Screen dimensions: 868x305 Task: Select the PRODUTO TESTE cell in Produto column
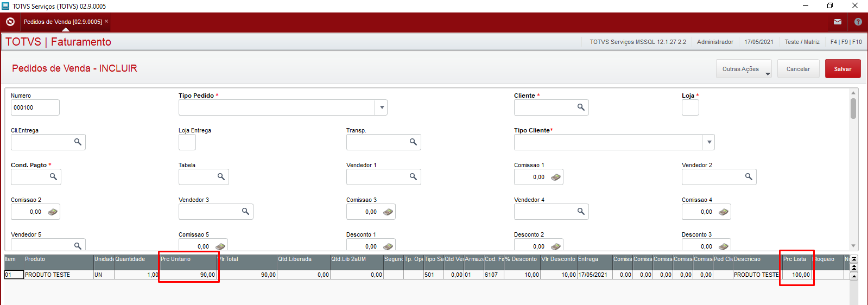pos(58,275)
